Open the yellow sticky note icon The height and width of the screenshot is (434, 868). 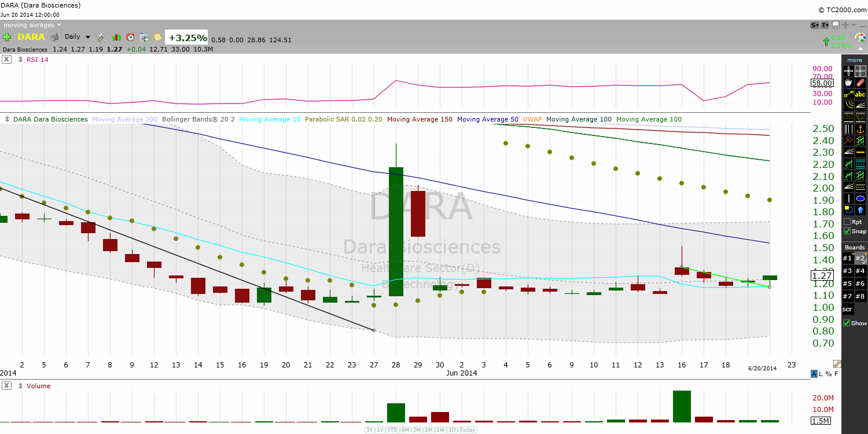[x=157, y=37]
